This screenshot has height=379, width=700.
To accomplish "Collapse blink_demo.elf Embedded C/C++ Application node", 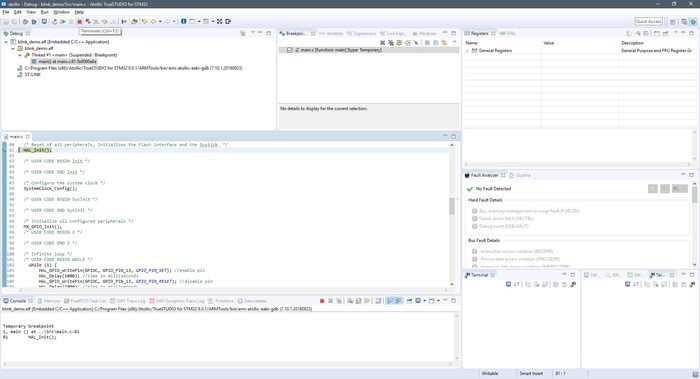I will (6, 42).
